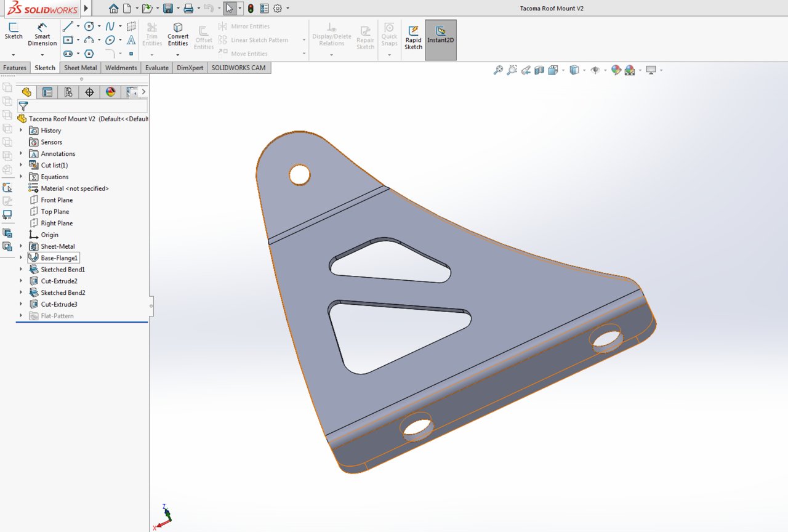Open the Sketch button dropdown arrow
The image size is (788, 532).
coord(13,55)
